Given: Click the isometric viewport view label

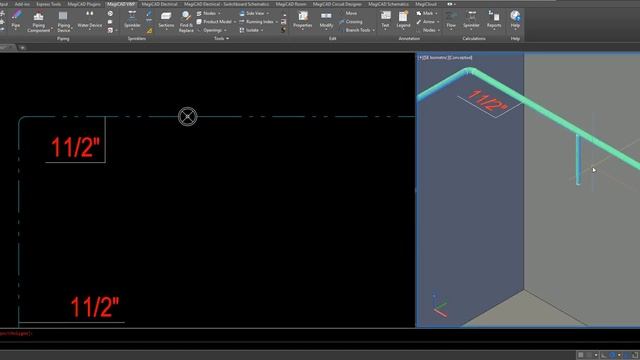Looking at the screenshot, I should pos(445,58).
